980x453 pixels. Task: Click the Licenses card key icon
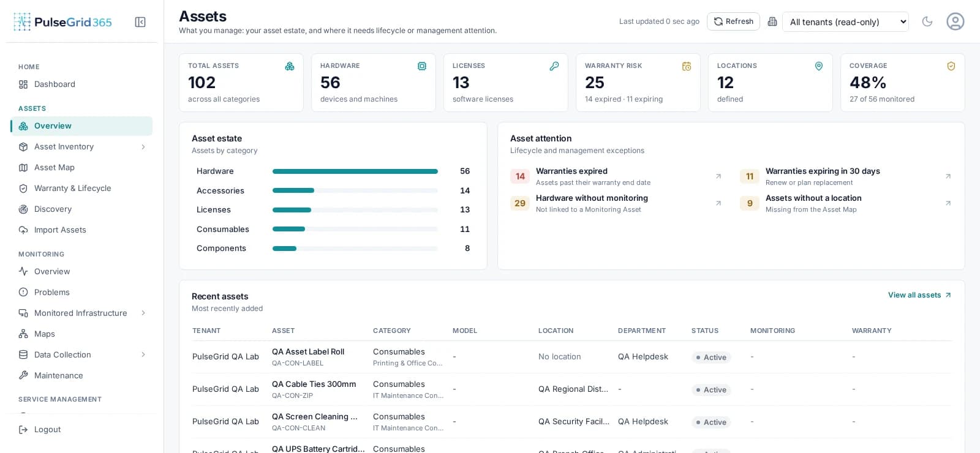point(554,66)
